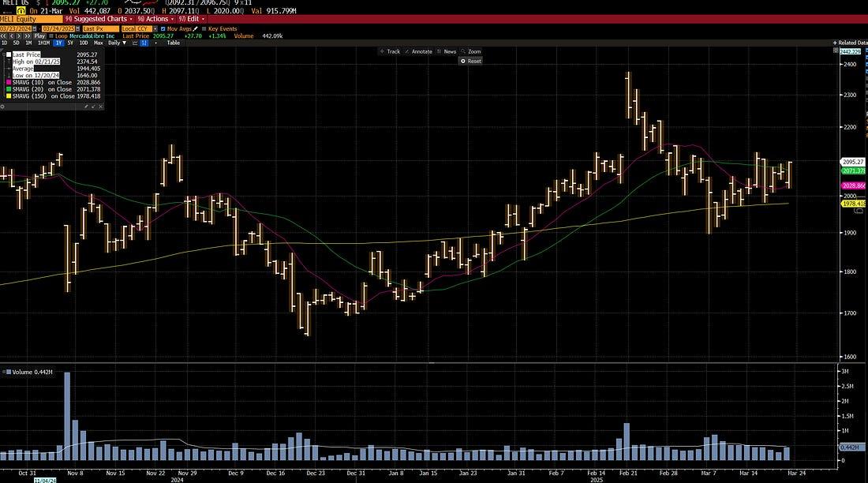Open the Daily periodicity dropdown
868x483 pixels.
click(115, 43)
